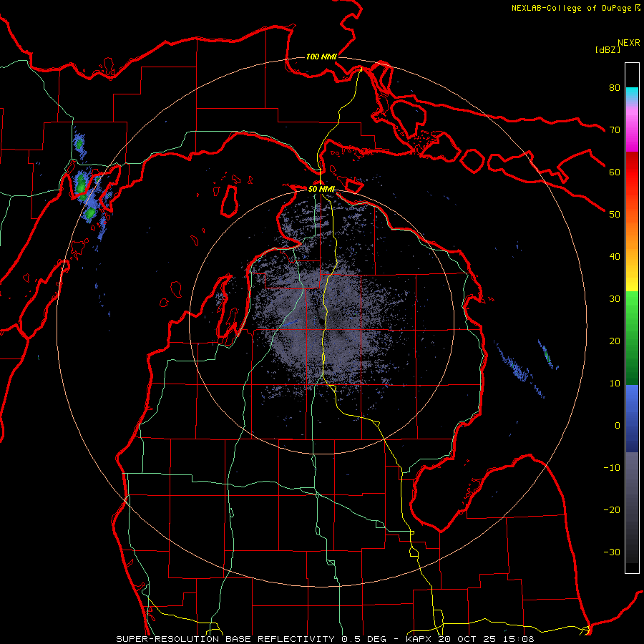Click the -10 dBZ scale value
The image size is (644, 644).
612,468
